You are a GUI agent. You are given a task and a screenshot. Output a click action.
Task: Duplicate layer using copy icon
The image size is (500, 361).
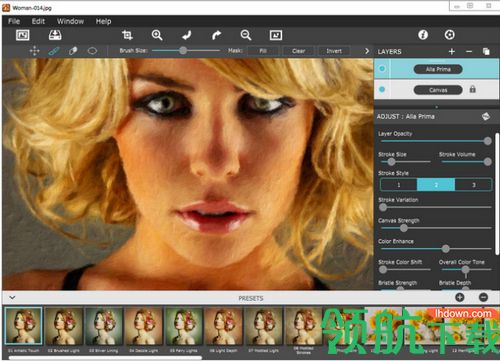point(486,51)
